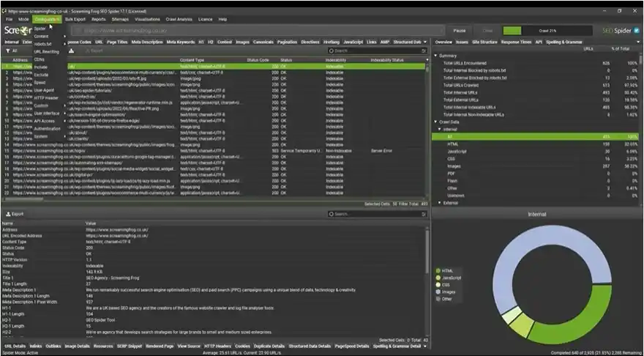Click the search magnifier icon in the lower pane search

tap(331, 214)
